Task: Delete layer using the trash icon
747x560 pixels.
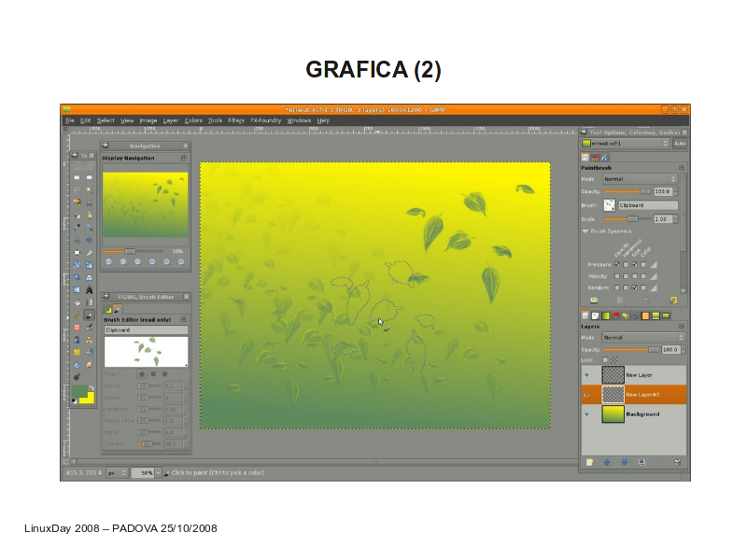Action: click(676, 462)
